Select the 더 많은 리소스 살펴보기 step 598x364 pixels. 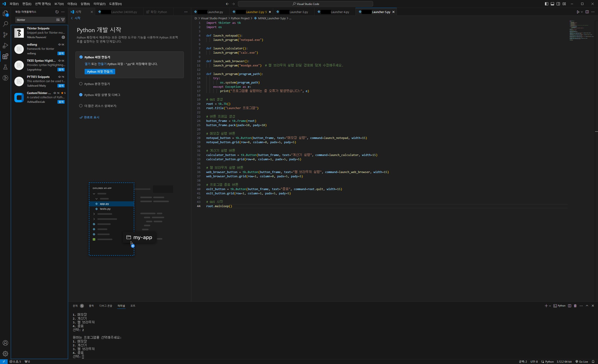tap(101, 106)
